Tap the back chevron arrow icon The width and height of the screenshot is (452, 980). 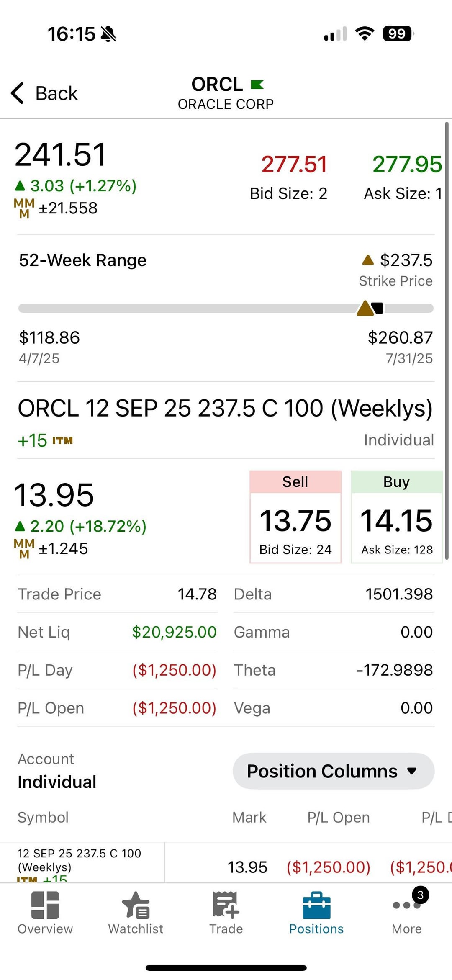pos(18,93)
